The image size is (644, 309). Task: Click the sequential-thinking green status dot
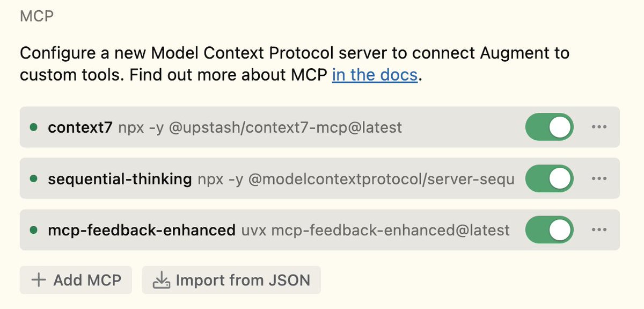[x=34, y=179]
